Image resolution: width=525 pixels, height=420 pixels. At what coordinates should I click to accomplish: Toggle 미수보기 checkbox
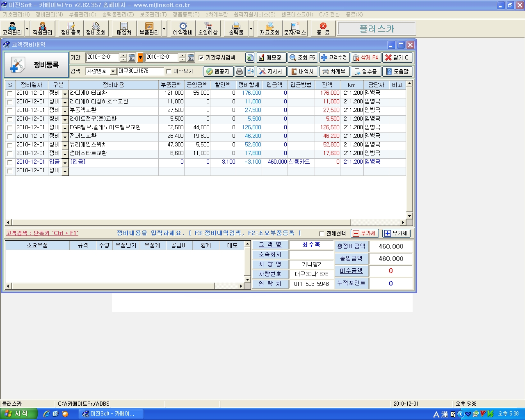pos(169,71)
